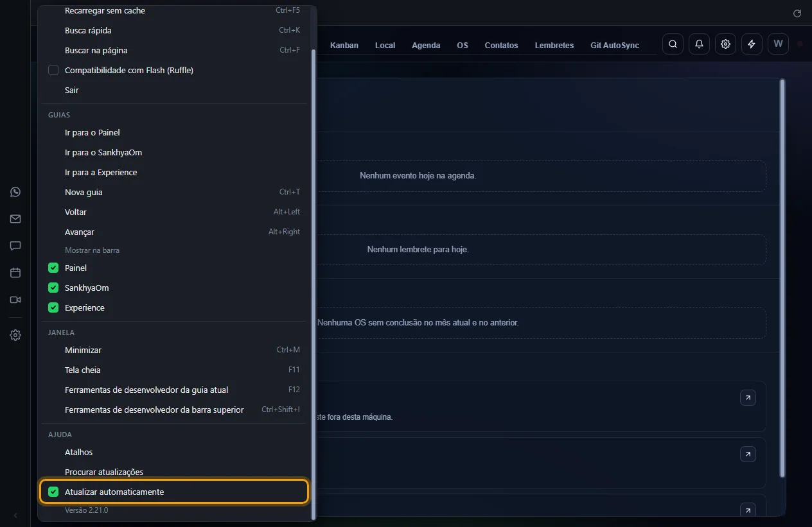This screenshot has width=812, height=527.
Task: Open the chat bubble sidebar icon
Action: (x=15, y=246)
